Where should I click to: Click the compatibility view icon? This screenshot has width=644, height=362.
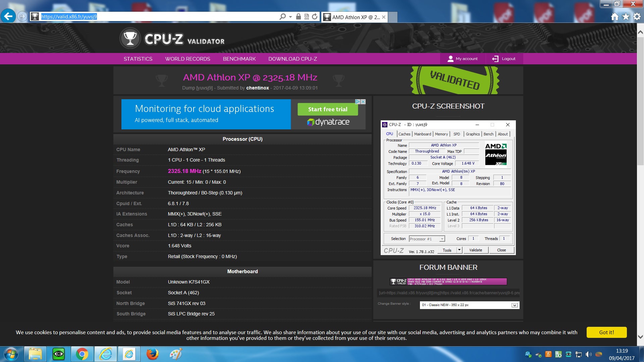307,16
